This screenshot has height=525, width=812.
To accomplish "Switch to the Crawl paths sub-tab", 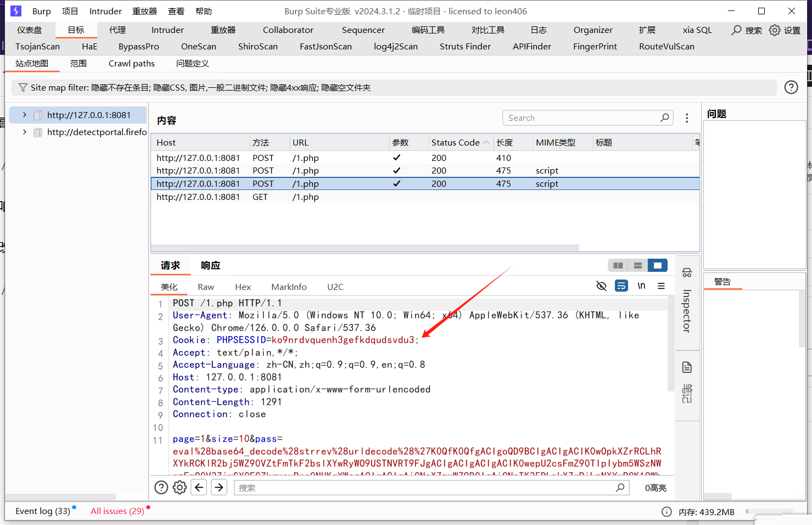I will pos(132,64).
